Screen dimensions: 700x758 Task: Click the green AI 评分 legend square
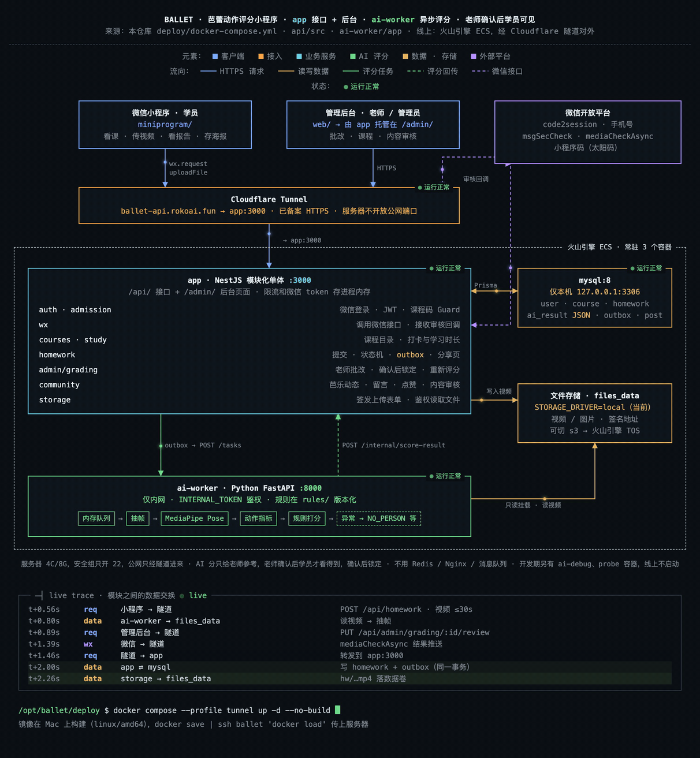pyautogui.click(x=353, y=56)
